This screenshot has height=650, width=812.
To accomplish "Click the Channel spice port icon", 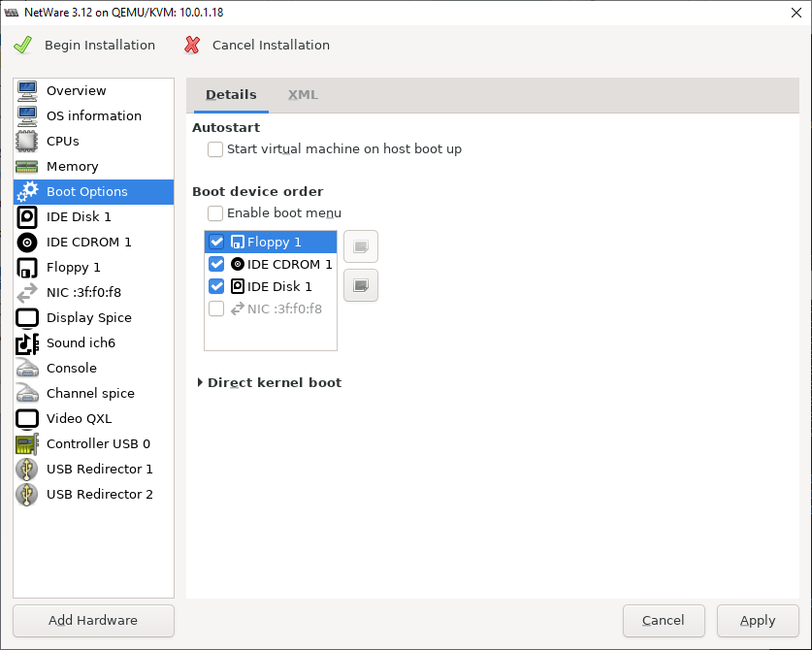I will pyautogui.click(x=27, y=394).
